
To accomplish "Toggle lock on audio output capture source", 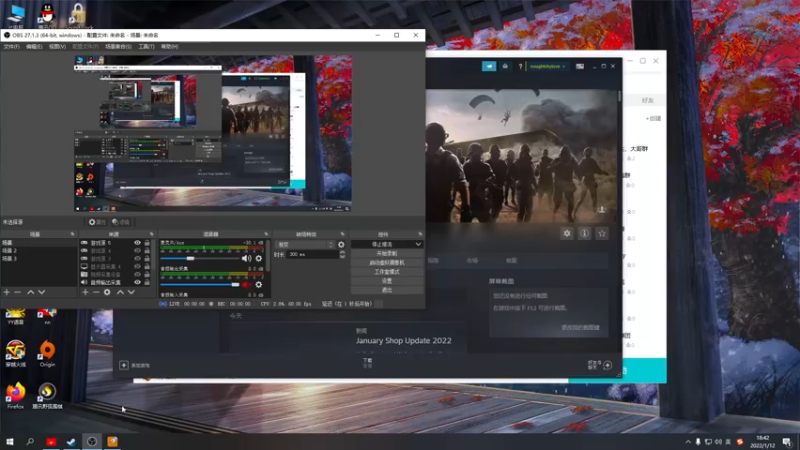I will point(147,282).
